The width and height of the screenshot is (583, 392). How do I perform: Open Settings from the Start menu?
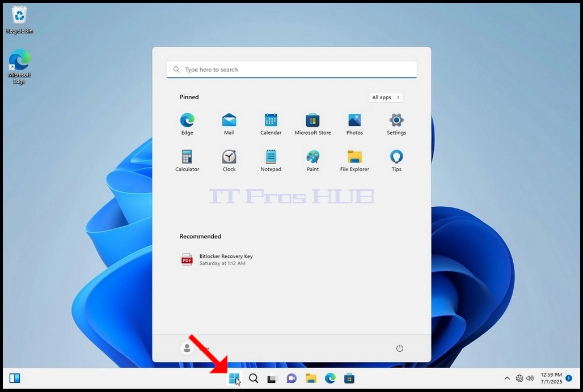tap(396, 125)
